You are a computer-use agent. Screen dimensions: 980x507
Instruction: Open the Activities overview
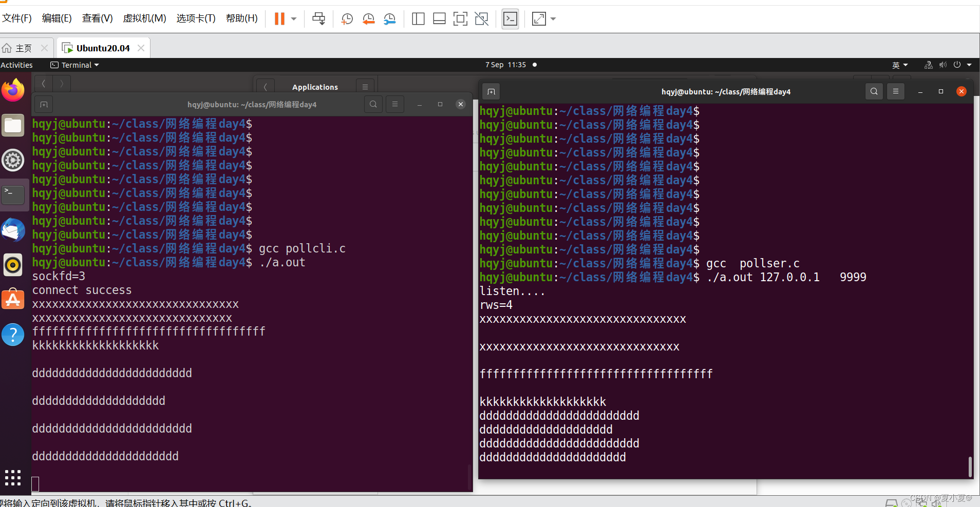tap(16, 65)
